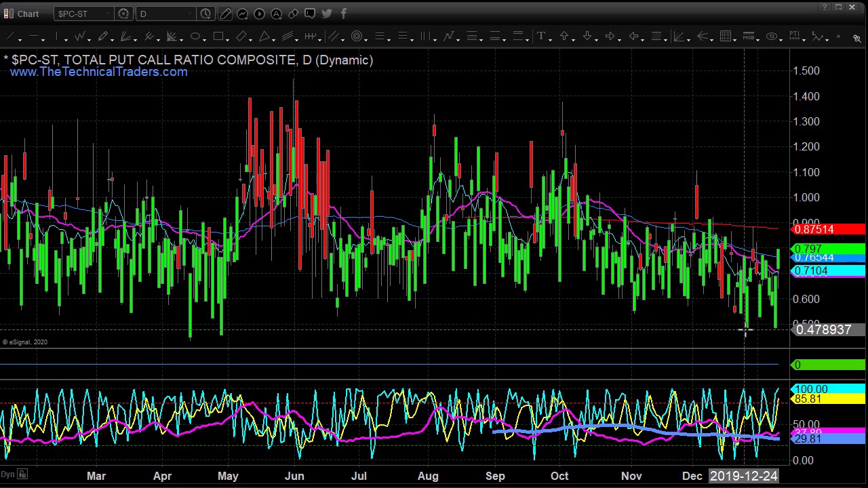Click the blue 0.76544 price label
This screenshot has width=868, height=488.
tap(828, 258)
